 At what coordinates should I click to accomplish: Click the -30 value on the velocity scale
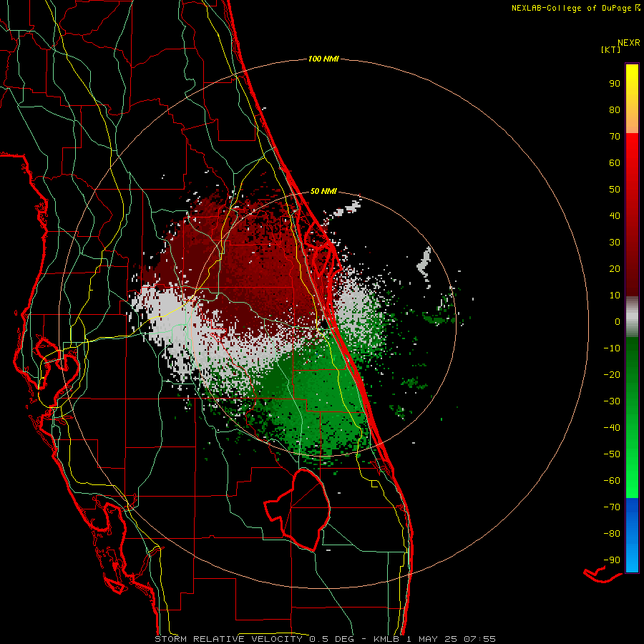click(x=612, y=401)
